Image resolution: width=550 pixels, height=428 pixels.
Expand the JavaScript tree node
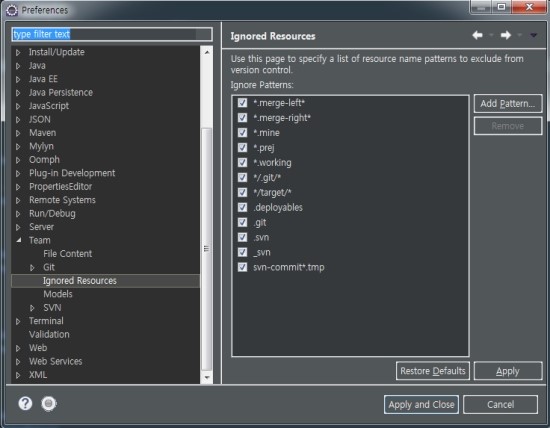18,106
